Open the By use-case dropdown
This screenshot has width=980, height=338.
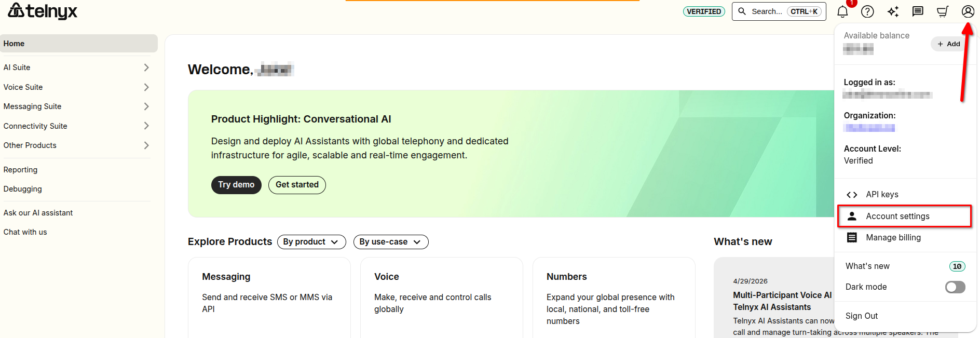point(391,242)
